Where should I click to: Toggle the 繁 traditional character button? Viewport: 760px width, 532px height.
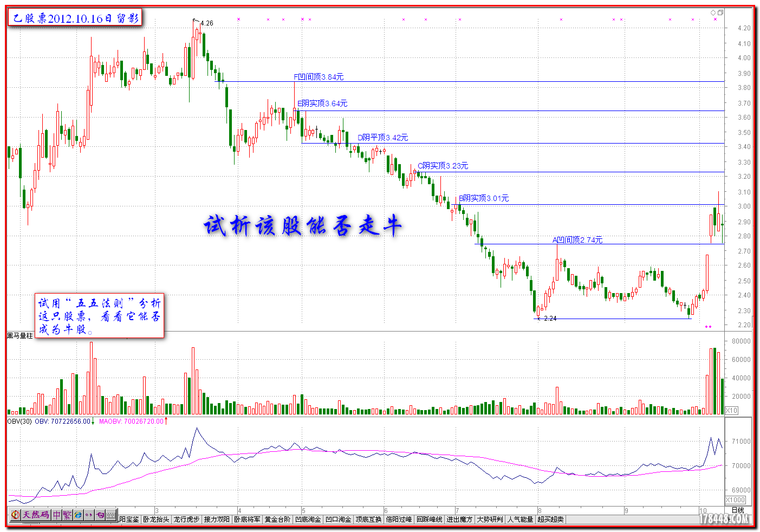pyautogui.click(x=67, y=515)
